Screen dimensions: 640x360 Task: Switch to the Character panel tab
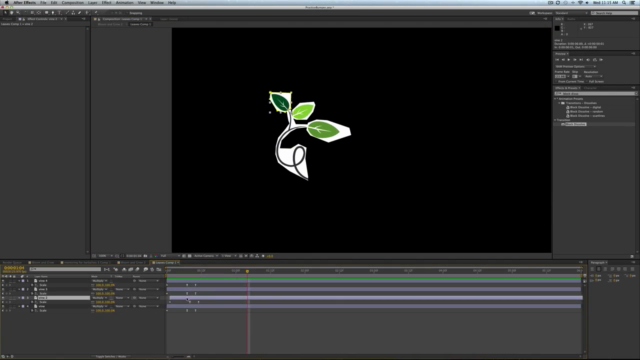[x=590, y=88]
